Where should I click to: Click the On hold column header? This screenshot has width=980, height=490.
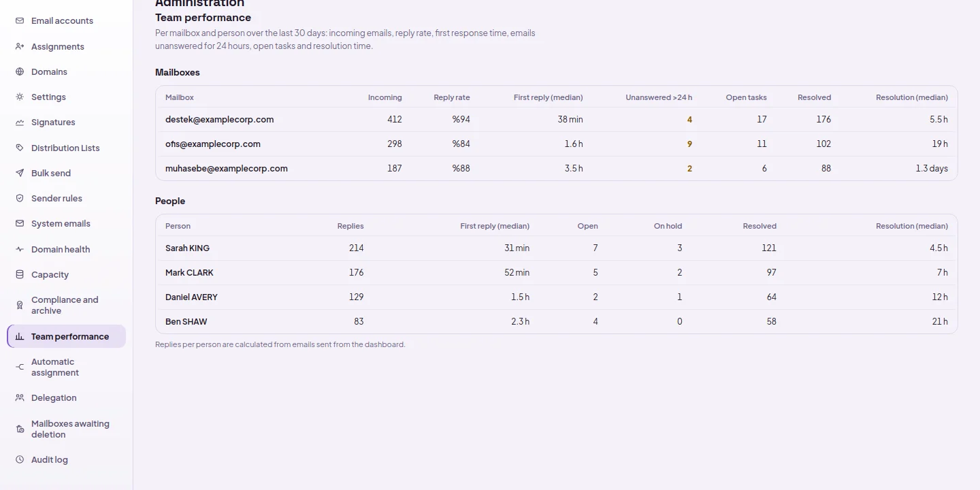tap(668, 226)
